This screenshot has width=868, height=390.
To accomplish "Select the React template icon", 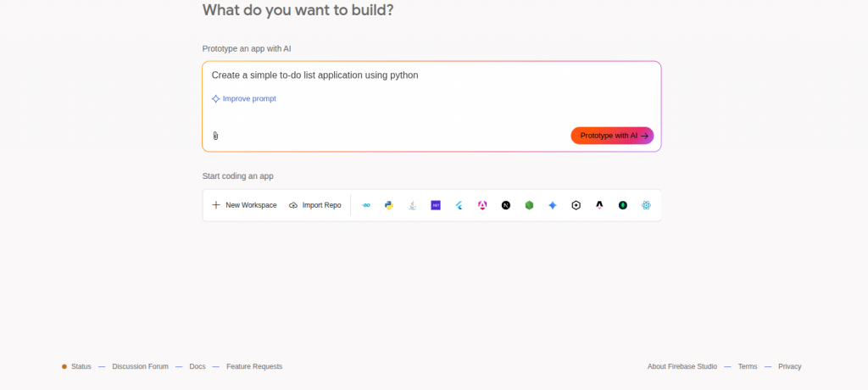I will click(646, 205).
